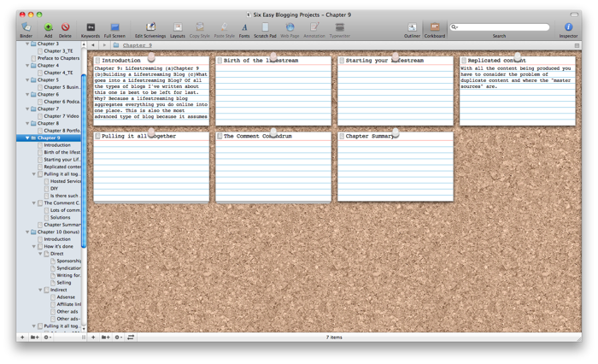Switch to Outliner view icon
598x364 pixels.
pyautogui.click(x=412, y=27)
